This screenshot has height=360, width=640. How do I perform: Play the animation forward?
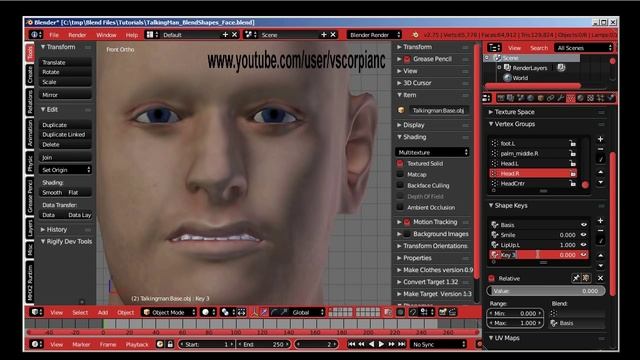click(x=382, y=344)
